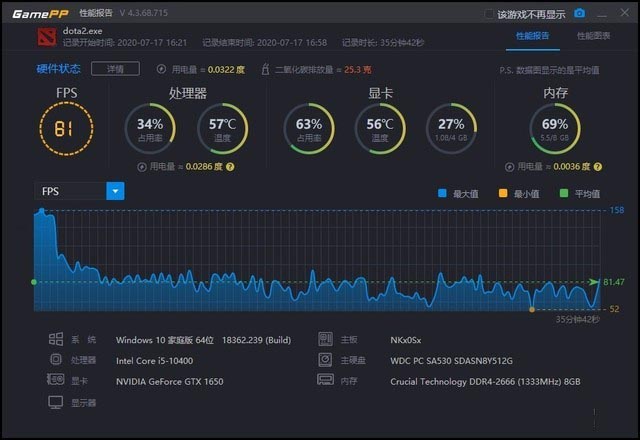Click the GPU 56°C temperature gauge
The height and width of the screenshot is (440, 640).
(380, 129)
